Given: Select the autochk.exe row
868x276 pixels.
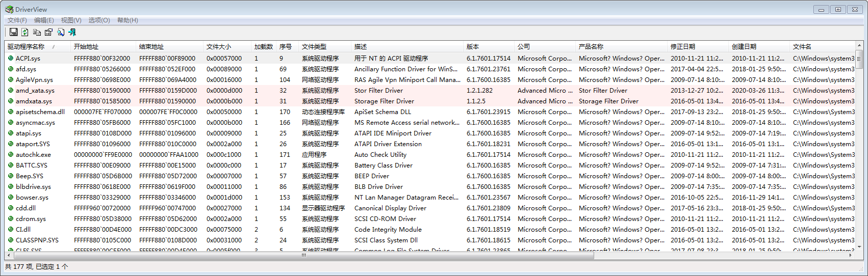Looking at the screenshot, I should pos(33,155).
